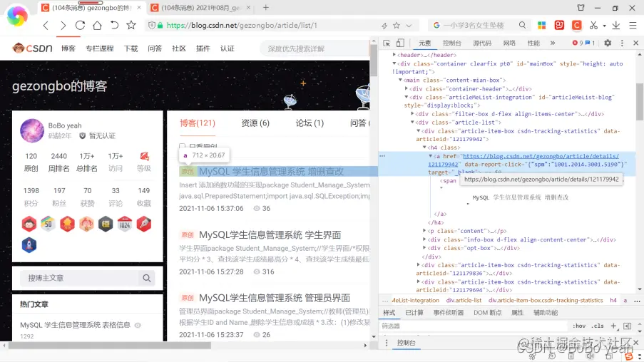644x362 pixels.
Task: Toggle the 只看原创 checkbox
Action: pos(183,145)
